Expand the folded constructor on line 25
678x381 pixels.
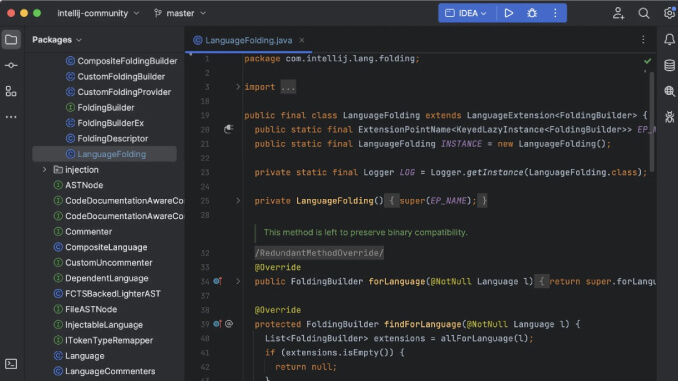238,201
